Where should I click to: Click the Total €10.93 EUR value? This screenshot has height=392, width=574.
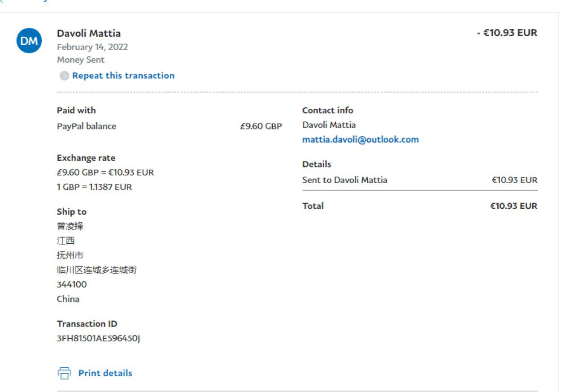click(513, 206)
